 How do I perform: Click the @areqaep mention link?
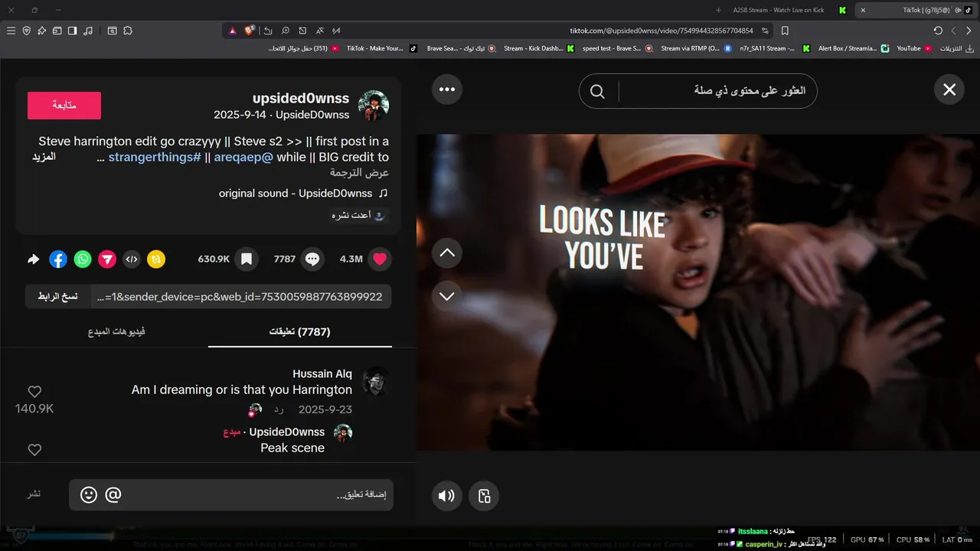(x=243, y=157)
